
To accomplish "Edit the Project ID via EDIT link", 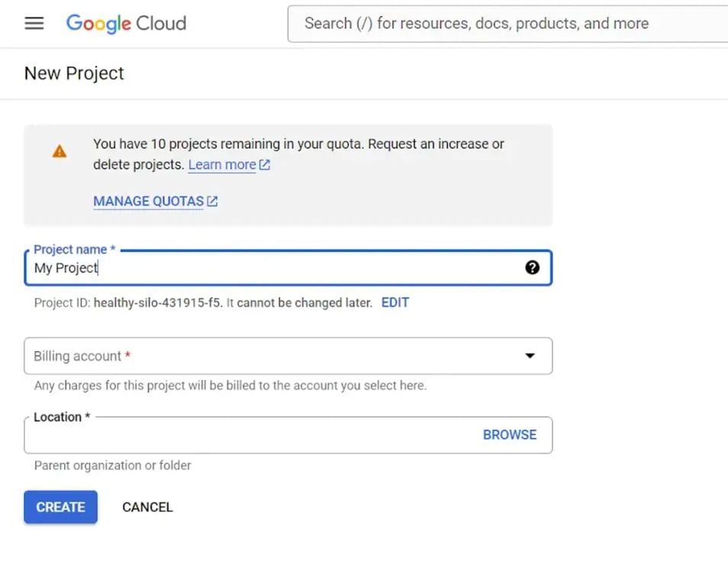I will [x=395, y=303].
